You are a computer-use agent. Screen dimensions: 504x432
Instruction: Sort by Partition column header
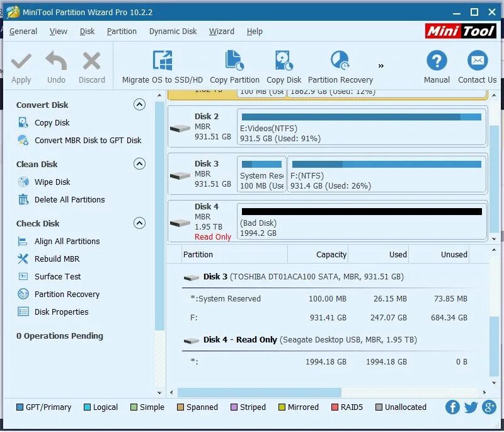(235, 255)
